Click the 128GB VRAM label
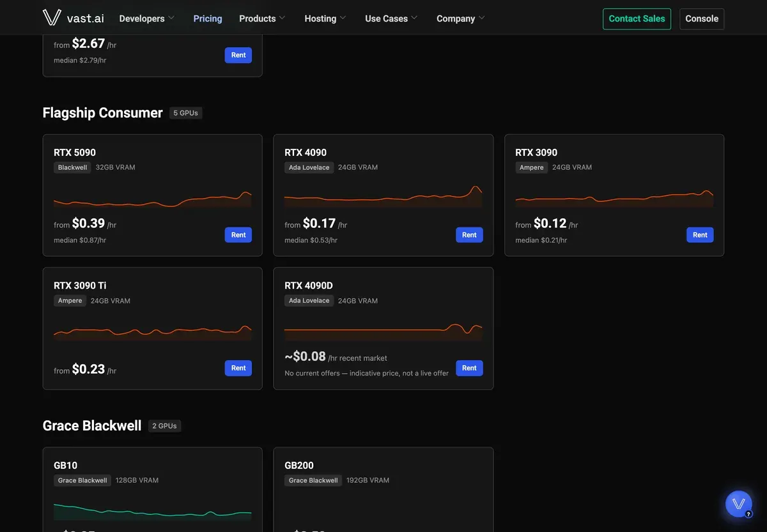 (x=137, y=480)
